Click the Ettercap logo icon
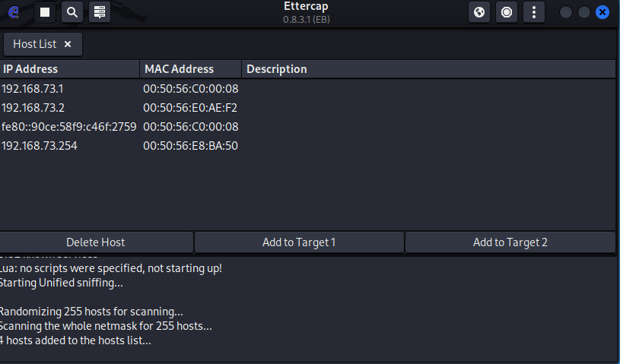 (x=14, y=13)
